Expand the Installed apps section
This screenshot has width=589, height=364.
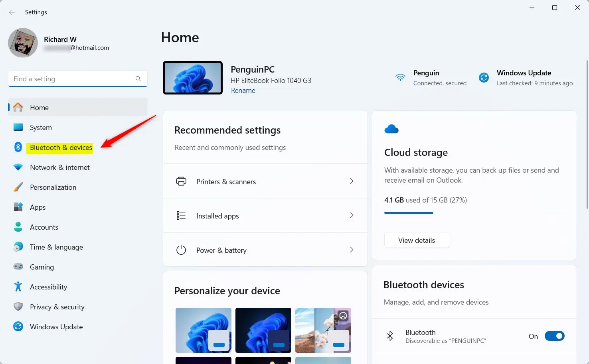pyautogui.click(x=265, y=216)
